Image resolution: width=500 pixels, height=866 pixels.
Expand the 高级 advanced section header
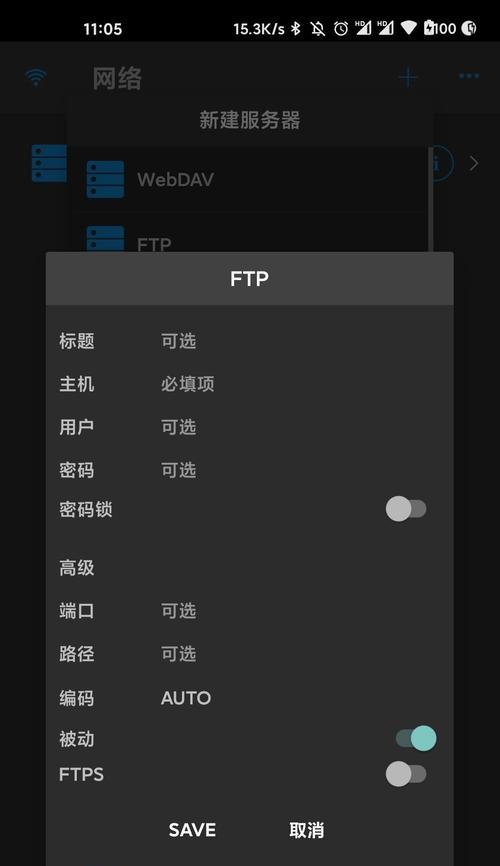(x=77, y=568)
